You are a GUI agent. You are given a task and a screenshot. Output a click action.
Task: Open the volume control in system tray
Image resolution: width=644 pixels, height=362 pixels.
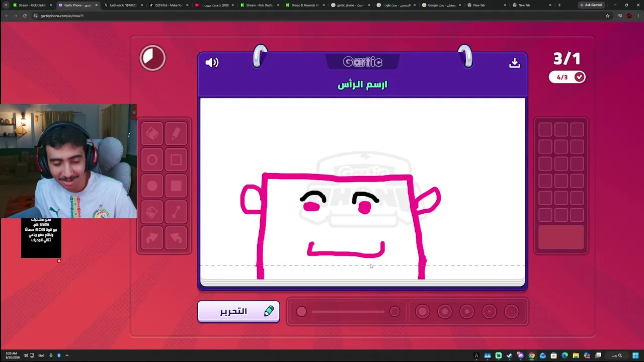pyautogui.click(x=26, y=355)
